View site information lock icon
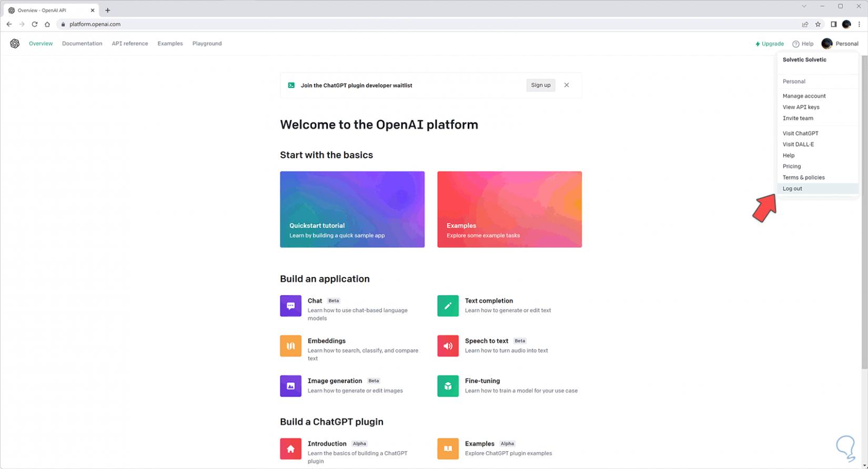This screenshot has width=868, height=469. point(63,24)
